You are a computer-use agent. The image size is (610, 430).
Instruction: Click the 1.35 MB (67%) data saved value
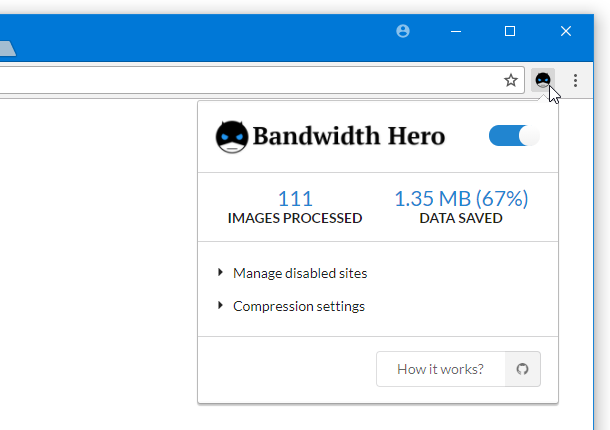pos(461,198)
